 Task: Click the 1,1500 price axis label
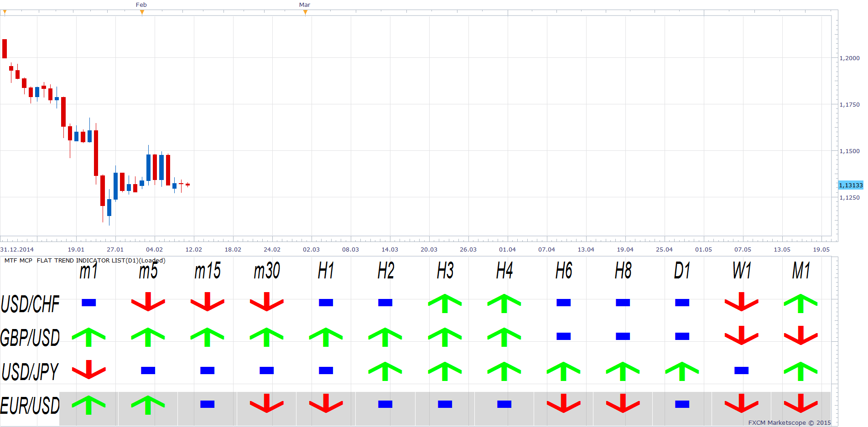(850, 151)
